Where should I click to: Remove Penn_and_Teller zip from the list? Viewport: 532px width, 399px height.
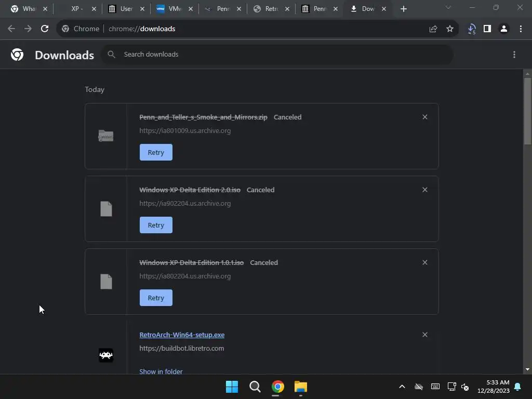[x=425, y=117]
